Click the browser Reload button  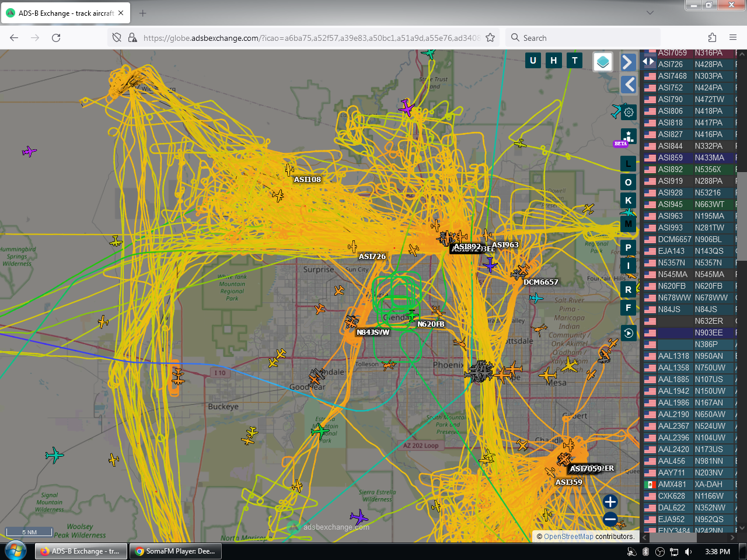(56, 37)
